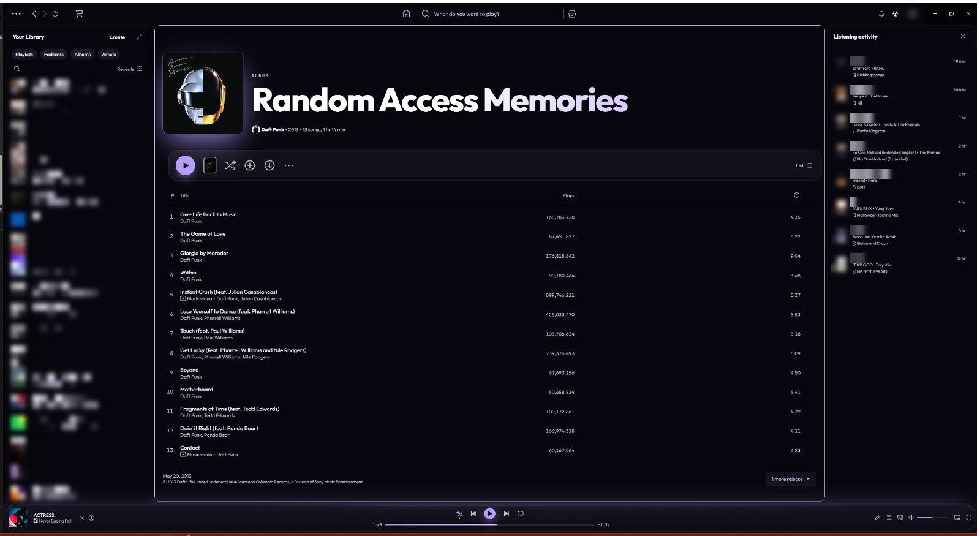Open the notifications bell icon

click(881, 13)
